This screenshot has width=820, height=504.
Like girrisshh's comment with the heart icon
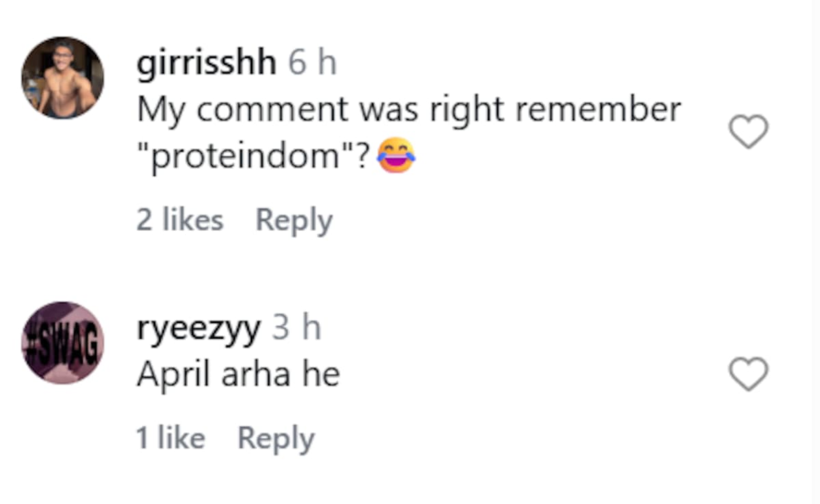(x=749, y=132)
